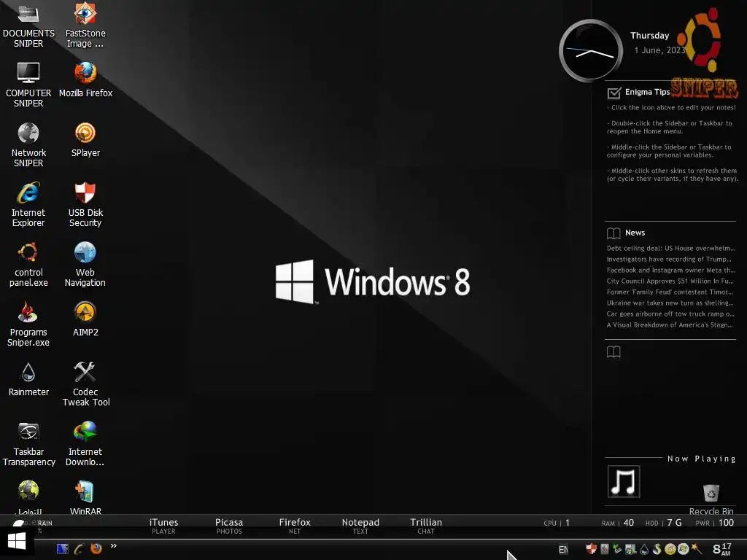Click the Enigma Tips notes edit icon
Image resolution: width=747 pixels, height=560 pixels.
pos(614,93)
